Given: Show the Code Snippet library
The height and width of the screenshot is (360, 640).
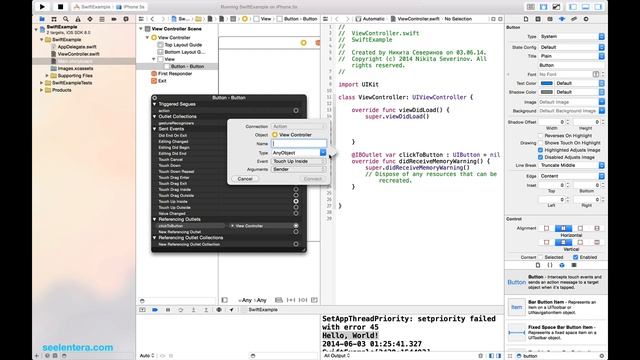Looking at the screenshot, I should point(550,265).
